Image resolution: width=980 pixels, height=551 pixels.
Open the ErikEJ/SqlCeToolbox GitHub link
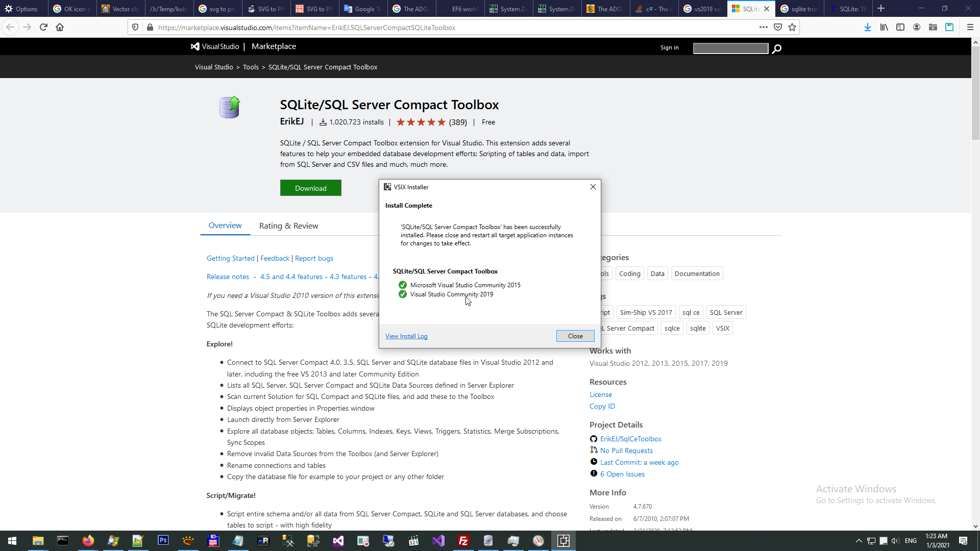(631, 439)
